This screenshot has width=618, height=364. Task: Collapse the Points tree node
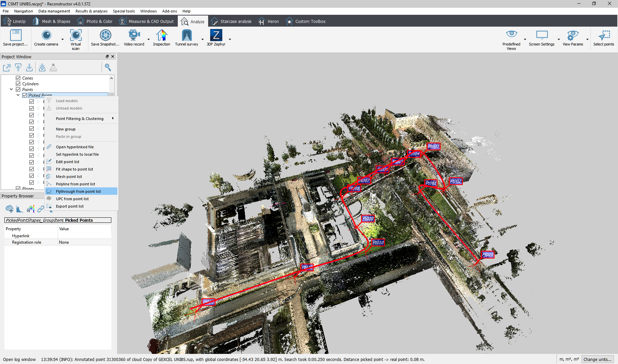11,89
